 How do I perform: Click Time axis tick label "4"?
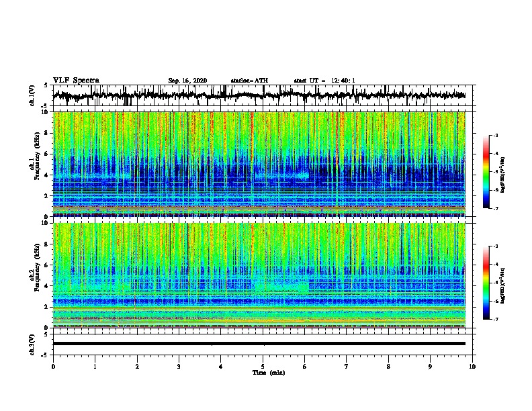click(221, 367)
